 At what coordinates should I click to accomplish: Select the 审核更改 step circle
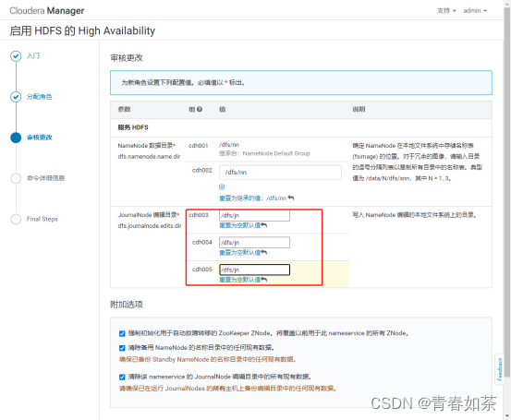tap(16, 138)
